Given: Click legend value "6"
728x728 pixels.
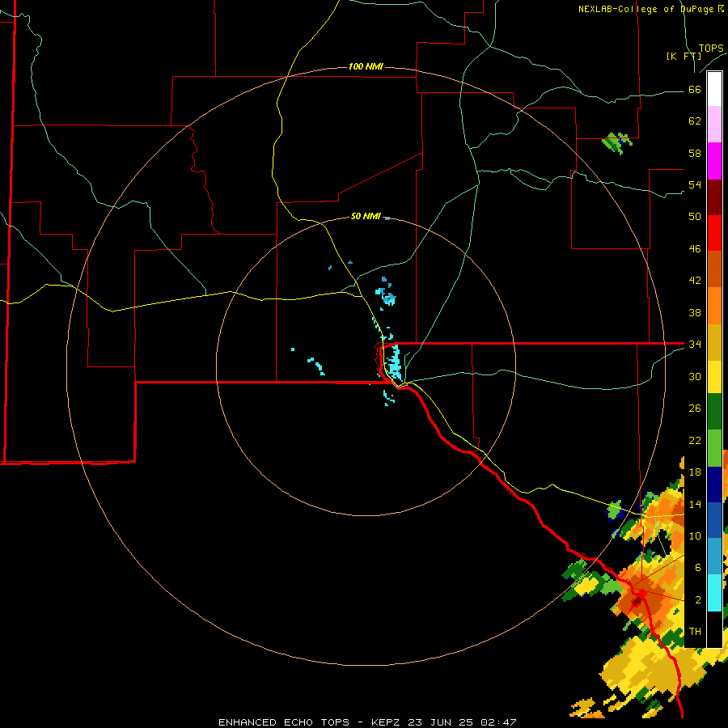Looking at the screenshot, I should (698, 567).
